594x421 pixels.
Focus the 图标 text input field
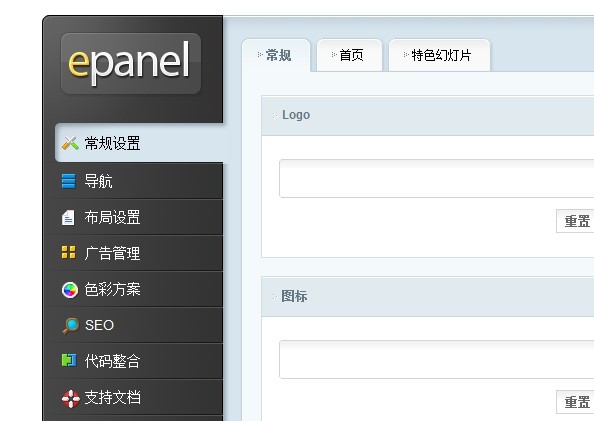tap(436, 359)
